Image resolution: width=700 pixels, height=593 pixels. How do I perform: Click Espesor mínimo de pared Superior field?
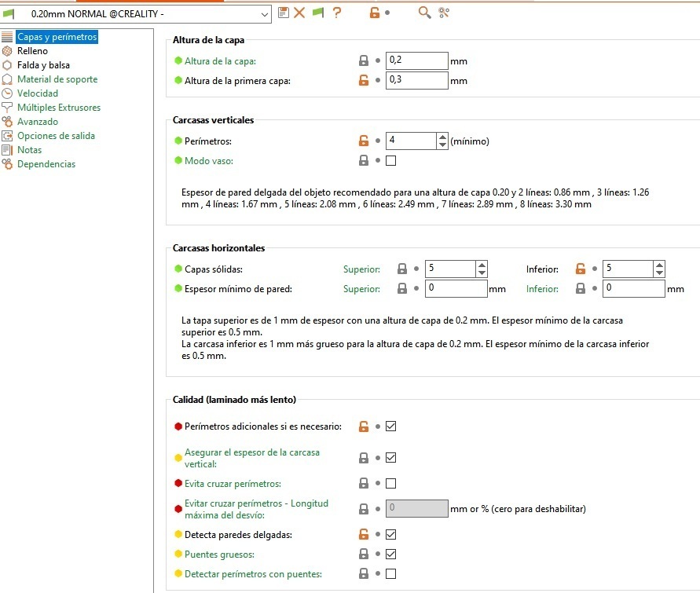pyautogui.click(x=456, y=289)
